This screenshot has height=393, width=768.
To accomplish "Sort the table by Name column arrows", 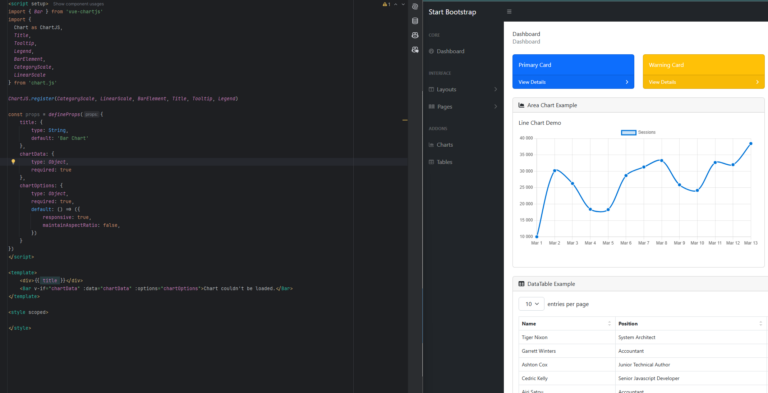I will (x=609, y=323).
